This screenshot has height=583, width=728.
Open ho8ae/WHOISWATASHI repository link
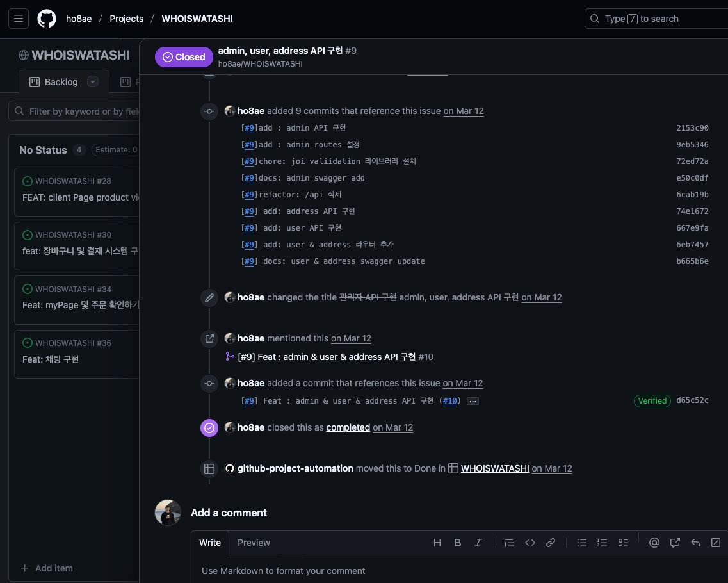coord(260,63)
